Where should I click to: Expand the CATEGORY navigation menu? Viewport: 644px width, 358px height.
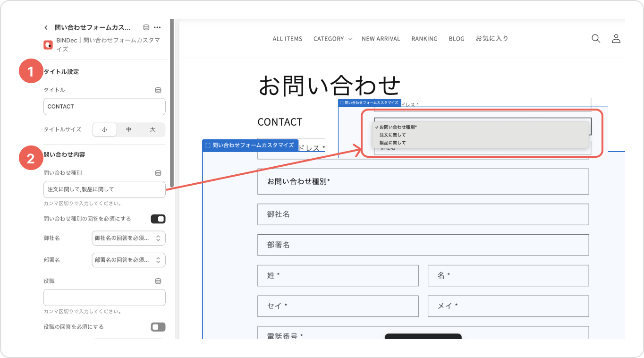332,39
